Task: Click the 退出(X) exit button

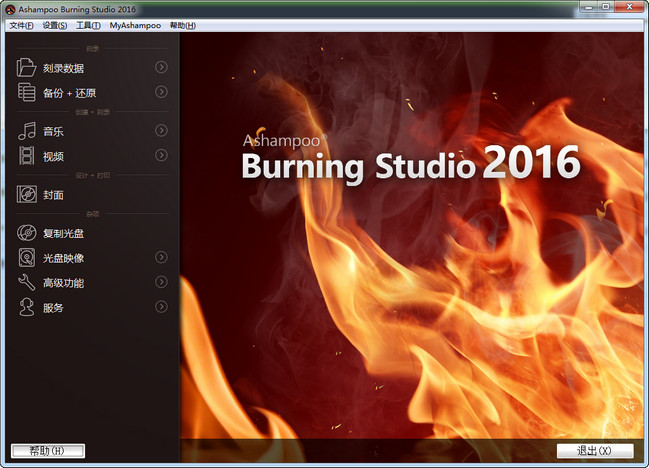Action: (x=596, y=451)
